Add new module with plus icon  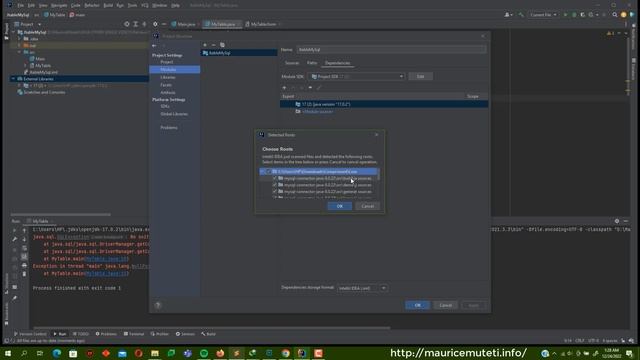tap(205, 45)
